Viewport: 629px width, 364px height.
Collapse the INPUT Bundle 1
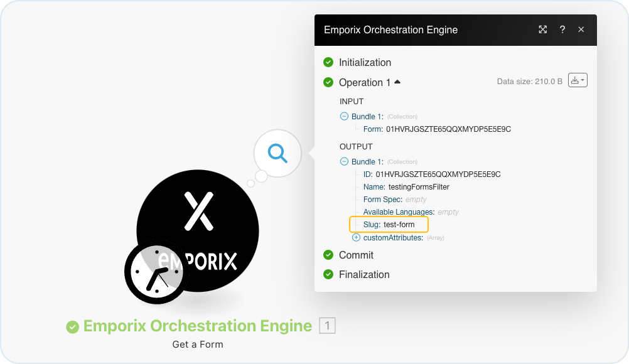344,116
